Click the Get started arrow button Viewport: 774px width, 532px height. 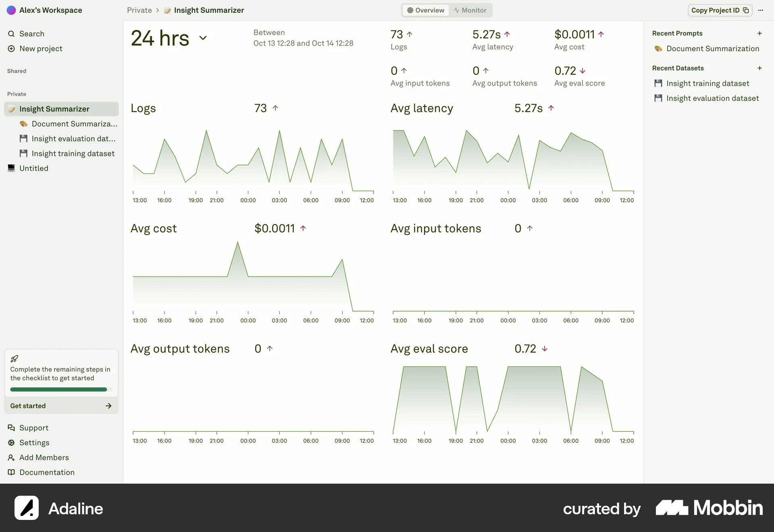coord(108,406)
